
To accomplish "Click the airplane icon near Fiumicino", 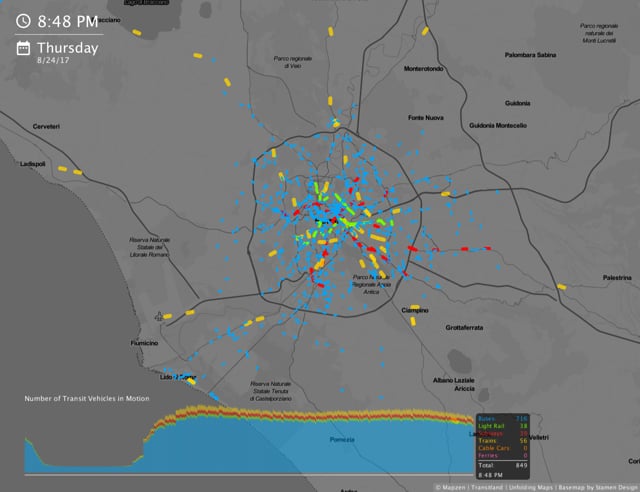I will click(x=159, y=316).
